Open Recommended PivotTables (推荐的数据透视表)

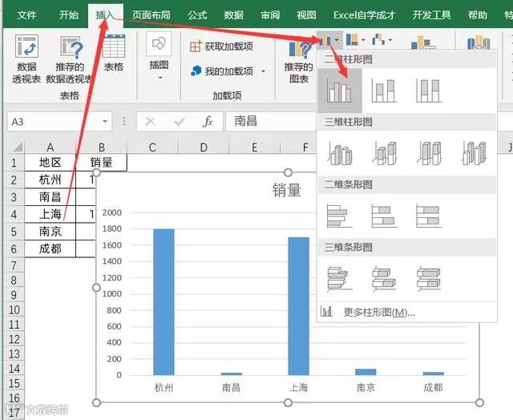pos(69,59)
